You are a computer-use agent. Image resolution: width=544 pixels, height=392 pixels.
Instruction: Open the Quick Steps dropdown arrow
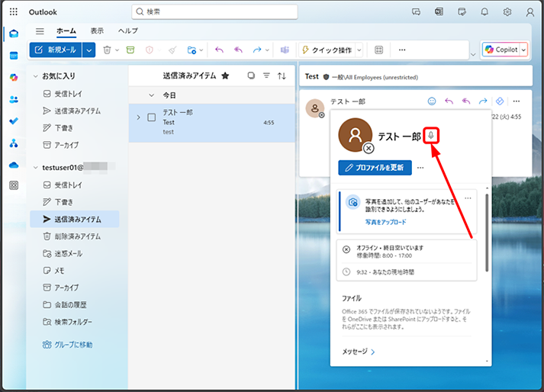tap(359, 50)
